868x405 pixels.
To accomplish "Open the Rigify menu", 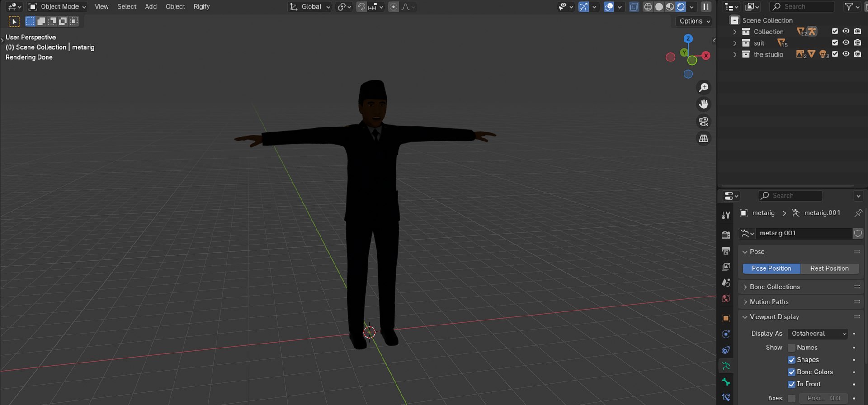I will 202,6.
